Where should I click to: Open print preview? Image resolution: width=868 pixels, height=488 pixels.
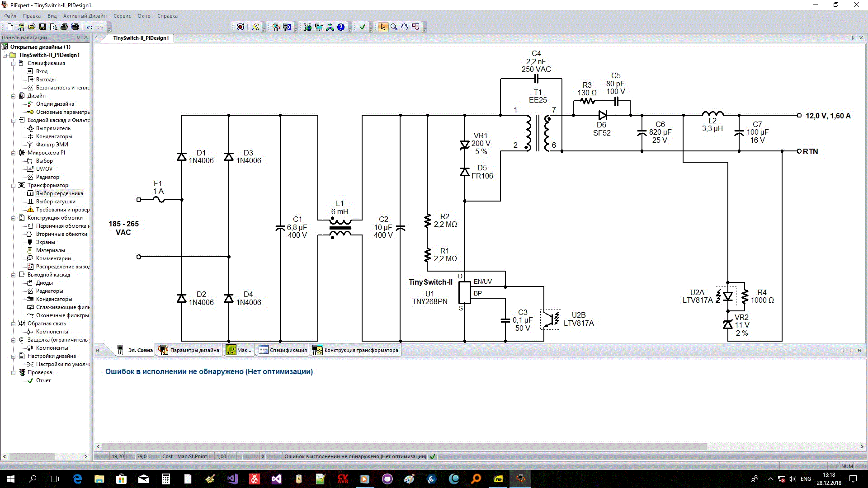[x=53, y=27]
